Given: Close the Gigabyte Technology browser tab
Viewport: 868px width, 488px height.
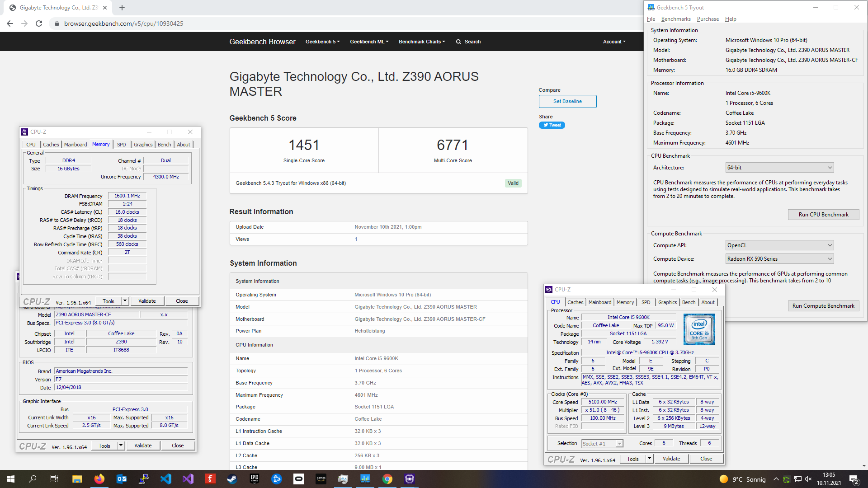Looking at the screenshot, I should point(105,8).
